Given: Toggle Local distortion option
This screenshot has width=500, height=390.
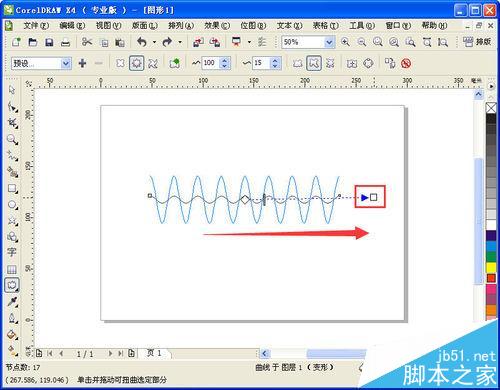Looking at the screenshot, I should pos(330,63).
